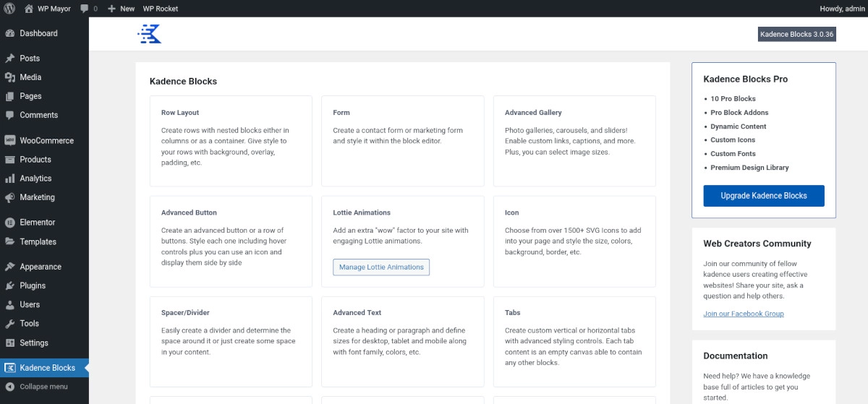Open the Form block card

[403, 141]
